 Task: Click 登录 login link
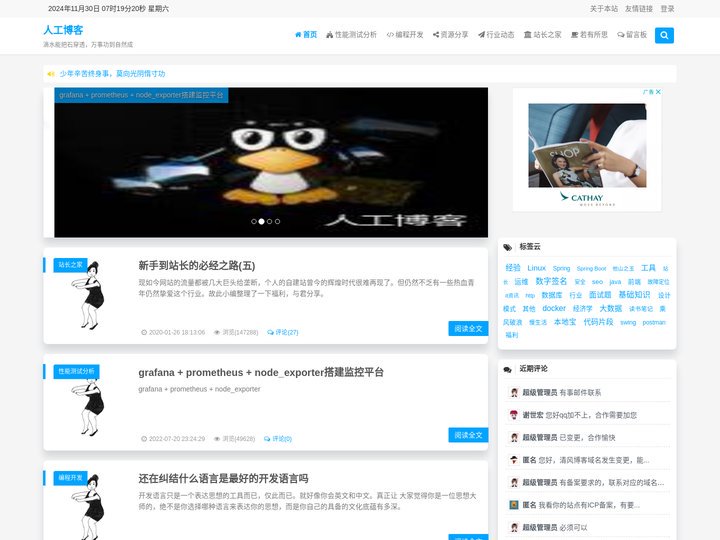(667, 9)
